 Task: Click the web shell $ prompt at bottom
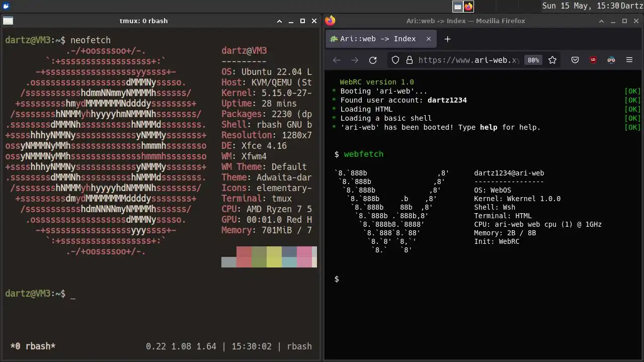[337, 279]
